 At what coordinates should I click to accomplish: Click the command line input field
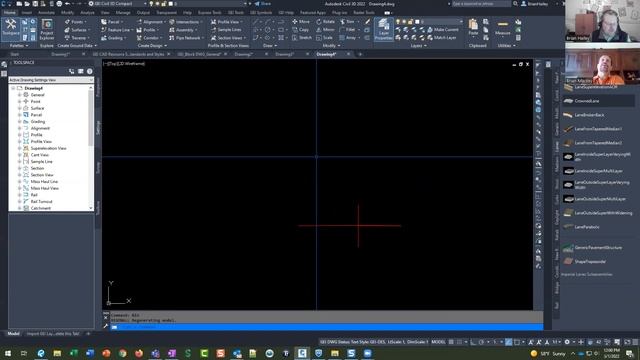click(327, 327)
